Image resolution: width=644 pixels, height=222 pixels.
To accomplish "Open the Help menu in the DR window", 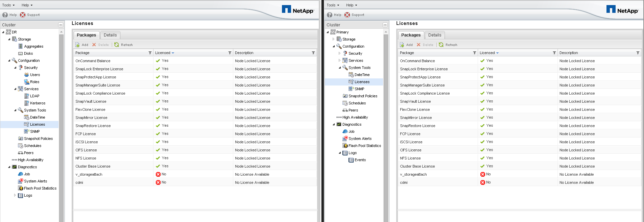I will (x=27, y=5).
